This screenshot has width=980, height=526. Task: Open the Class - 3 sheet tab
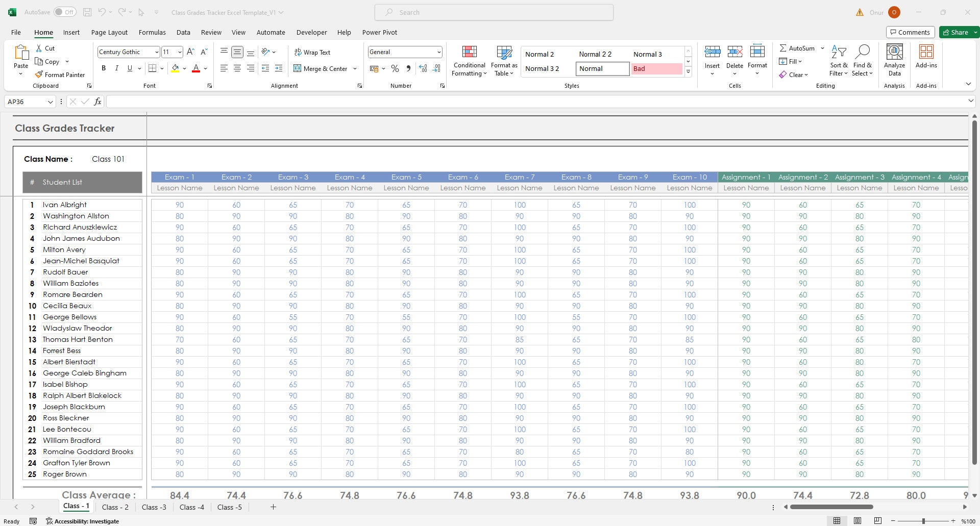pyautogui.click(x=154, y=507)
